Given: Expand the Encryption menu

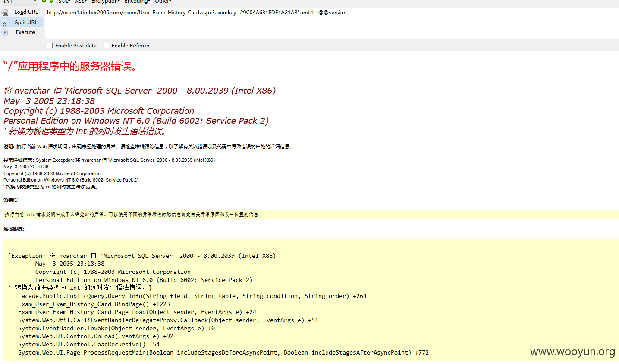Looking at the screenshot, I should (106, 2).
